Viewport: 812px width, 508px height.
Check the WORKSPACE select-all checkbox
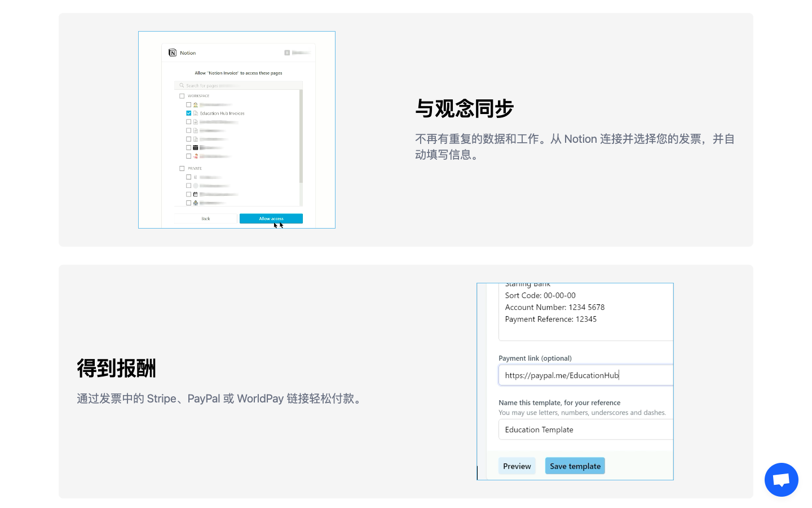[x=182, y=95]
